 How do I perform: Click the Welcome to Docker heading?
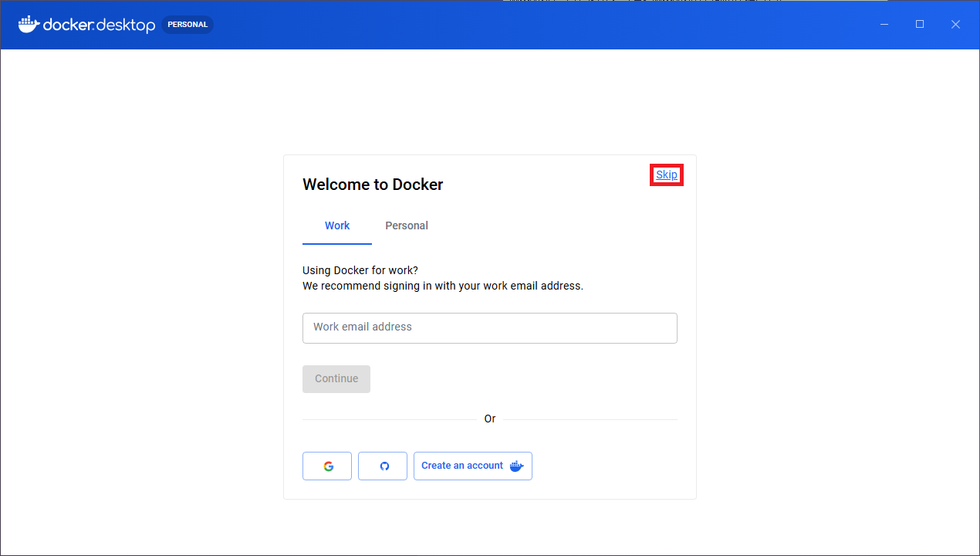(x=373, y=185)
